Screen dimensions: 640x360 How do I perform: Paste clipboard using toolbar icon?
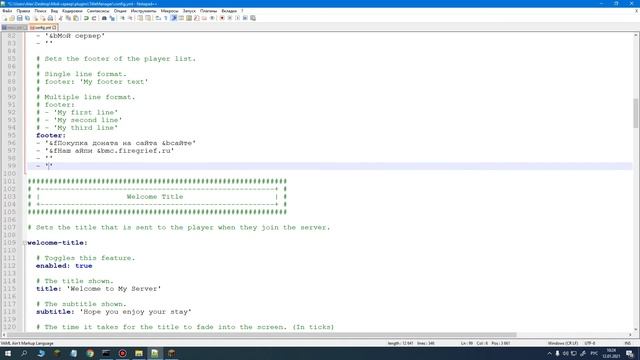click(76, 18)
